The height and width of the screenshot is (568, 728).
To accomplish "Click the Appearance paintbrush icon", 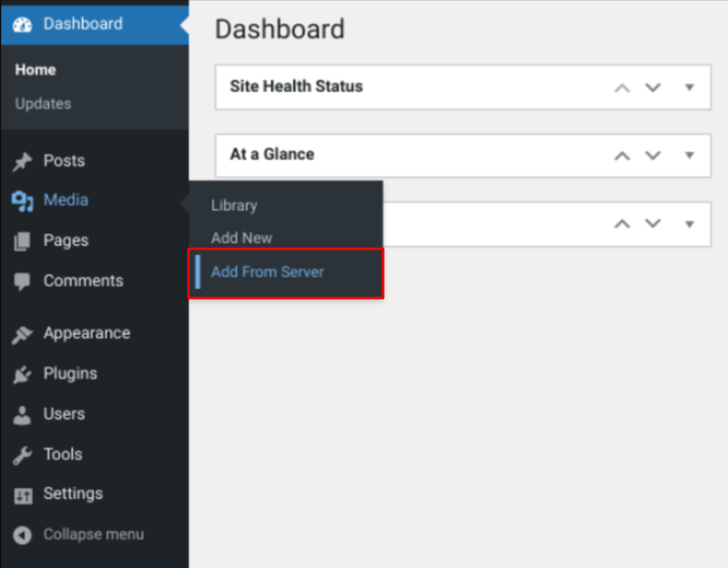I will point(23,334).
